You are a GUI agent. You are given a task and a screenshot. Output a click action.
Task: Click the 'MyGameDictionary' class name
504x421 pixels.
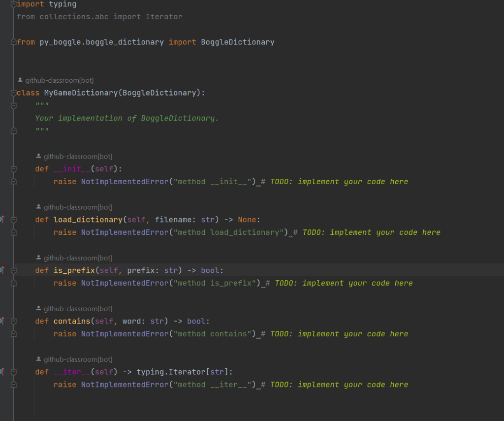[x=81, y=93]
